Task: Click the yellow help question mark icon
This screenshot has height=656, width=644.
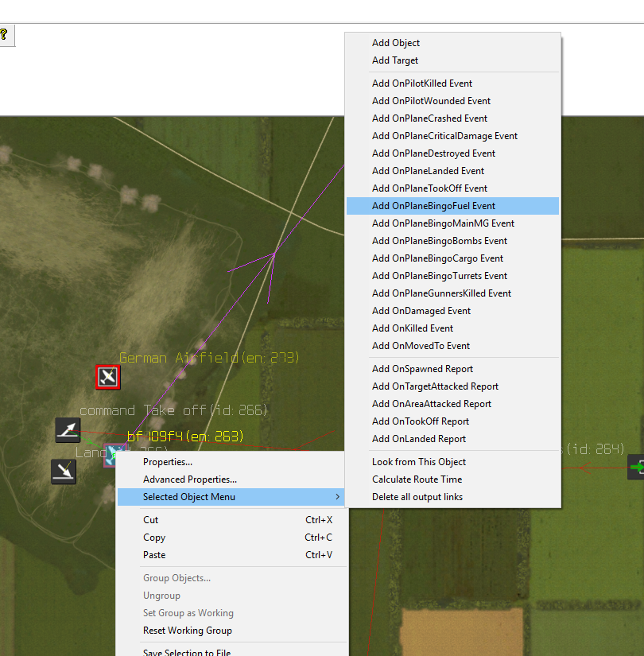Action: (4, 34)
